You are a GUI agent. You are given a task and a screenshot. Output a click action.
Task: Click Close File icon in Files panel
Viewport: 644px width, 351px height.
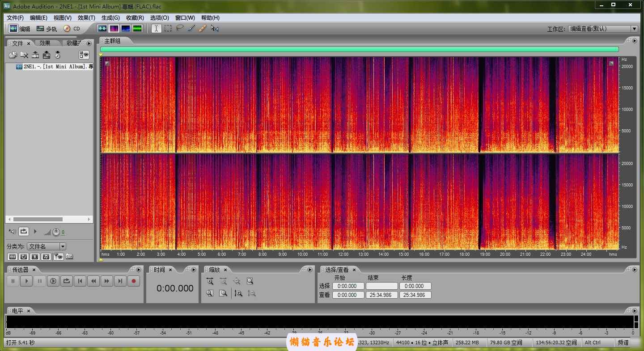24,55
